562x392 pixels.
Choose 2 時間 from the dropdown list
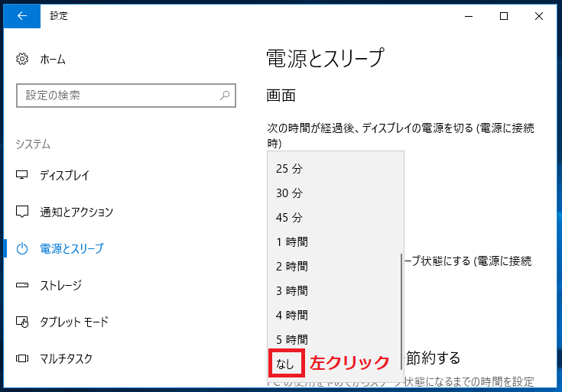(336, 266)
